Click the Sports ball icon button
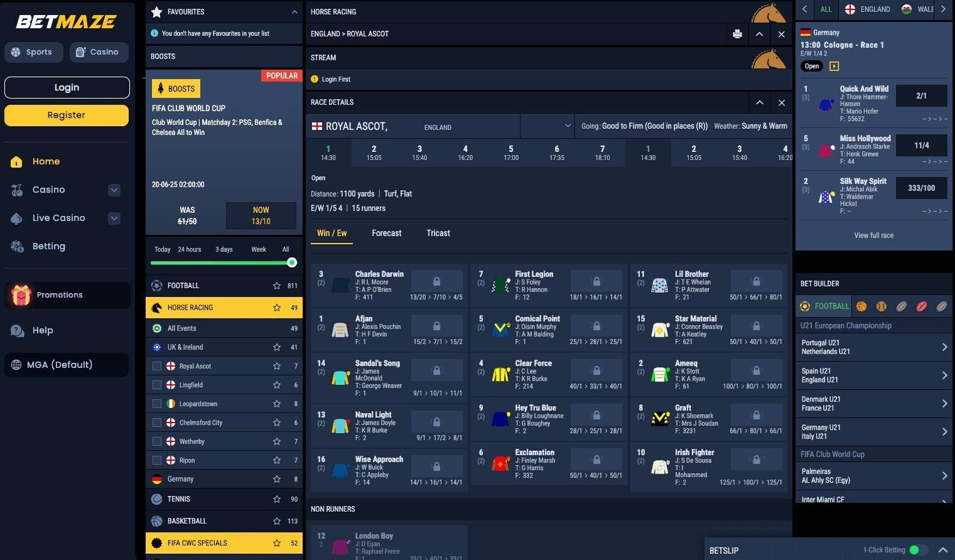This screenshot has width=955, height=560. (x=34, y=52)
